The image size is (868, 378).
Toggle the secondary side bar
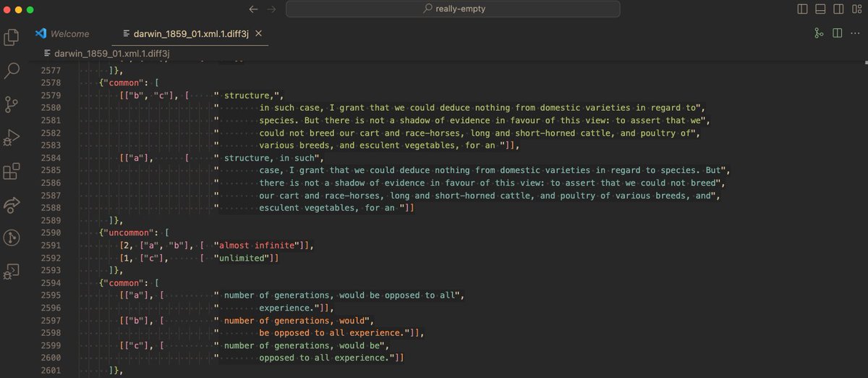coord(840,9)
